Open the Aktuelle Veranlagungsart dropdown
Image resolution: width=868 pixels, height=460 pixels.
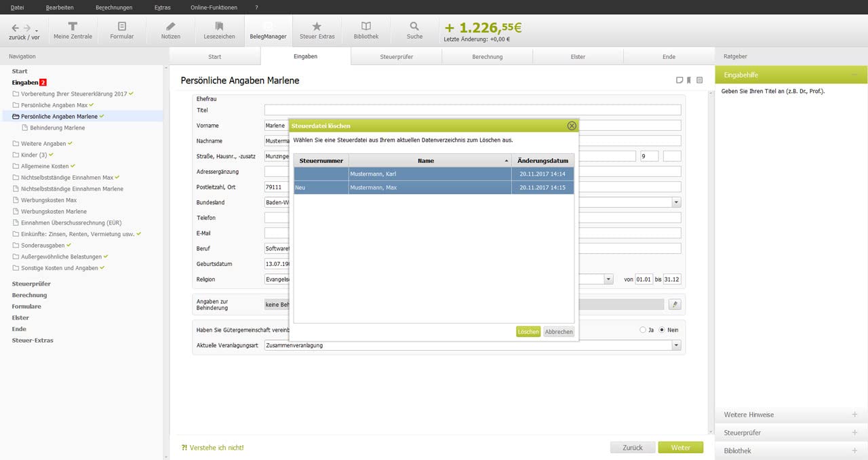(x=675, y=345)
